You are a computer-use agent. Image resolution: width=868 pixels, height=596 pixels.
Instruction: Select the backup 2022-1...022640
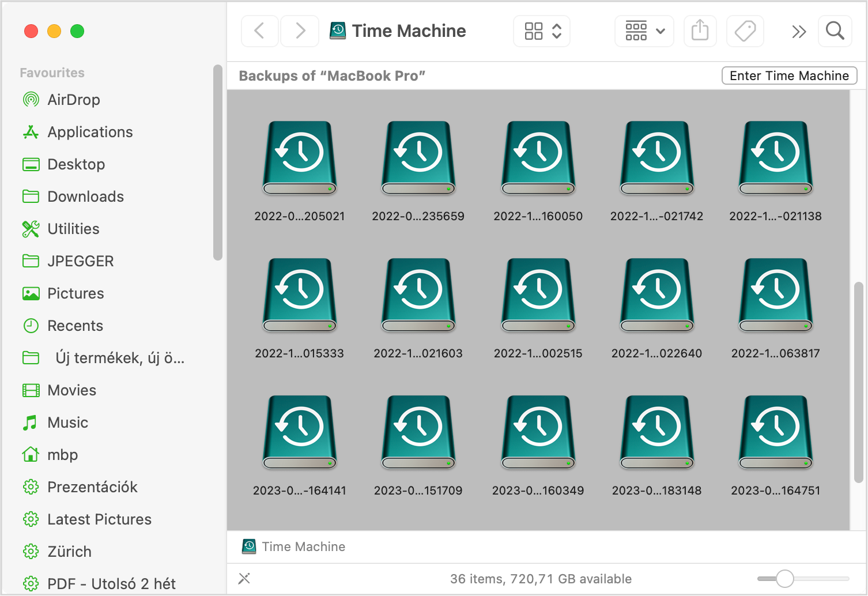[x=656, y=296]
